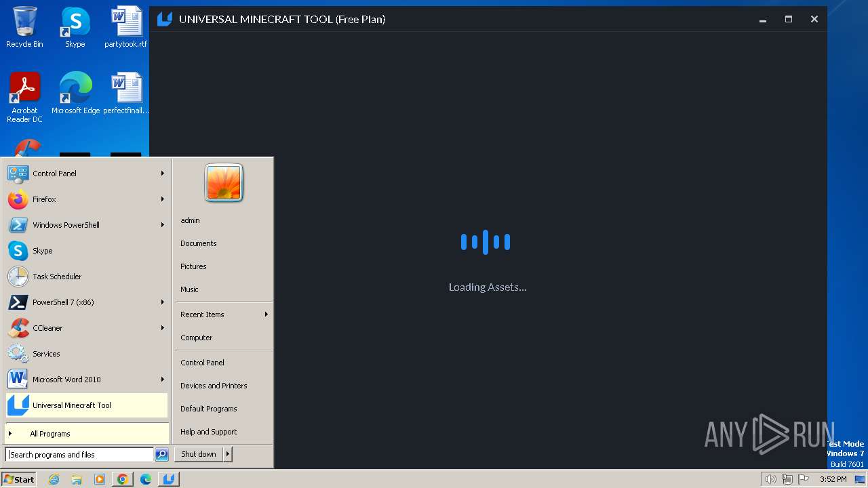This screenshot has width=868, height=488.
Task: Open Acrobat Reader DC desktop shortcut
Action: 24,98
